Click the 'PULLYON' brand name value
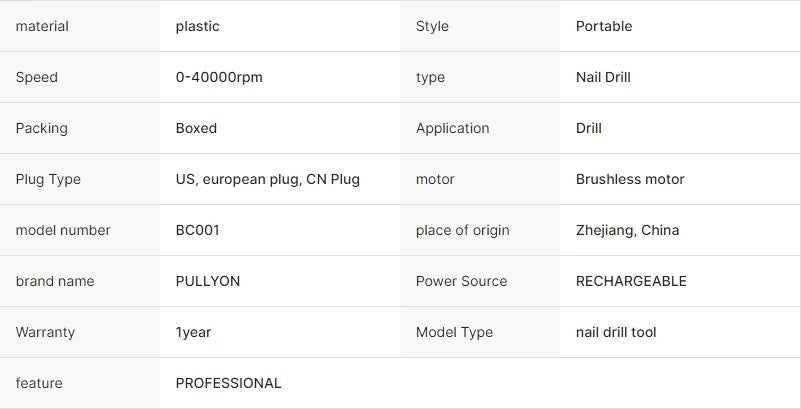This screenshot has width=801, height=409. tap(208, 281)
